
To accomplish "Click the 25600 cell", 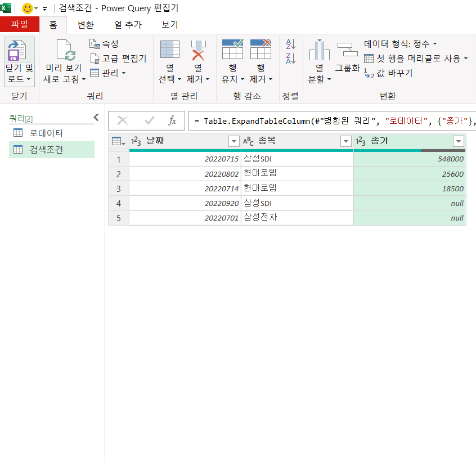I will [x=410, y=174].
